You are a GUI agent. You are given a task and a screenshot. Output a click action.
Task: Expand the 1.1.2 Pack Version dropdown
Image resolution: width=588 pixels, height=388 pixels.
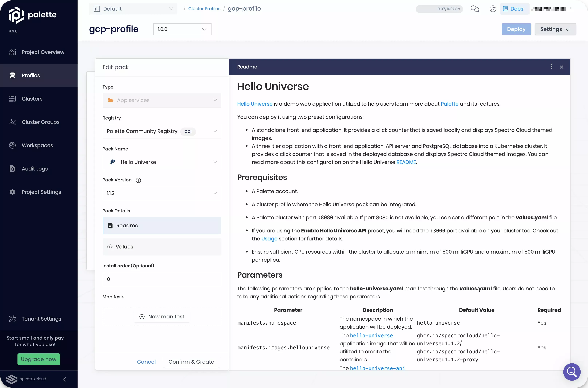[x=162, y=193]
